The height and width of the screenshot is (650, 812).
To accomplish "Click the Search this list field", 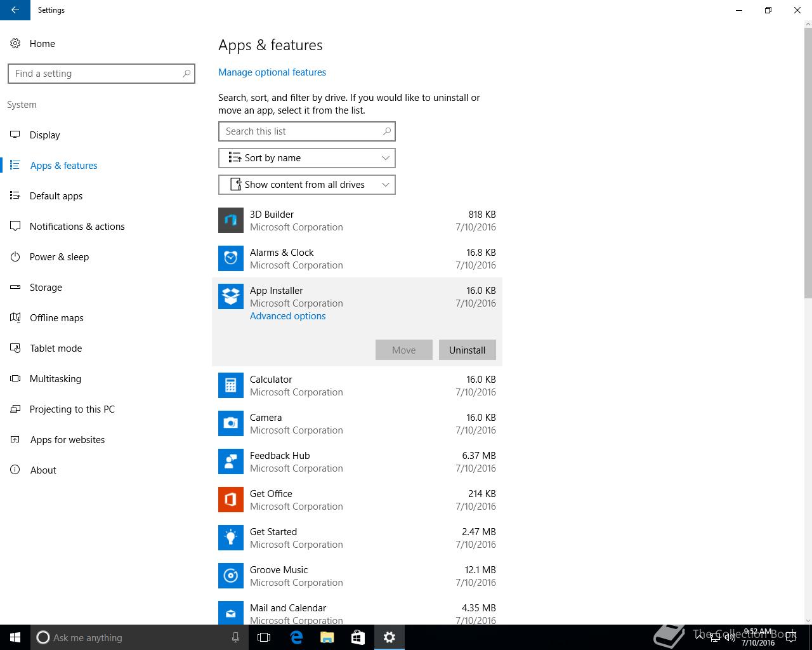I will tap(307, 131).
